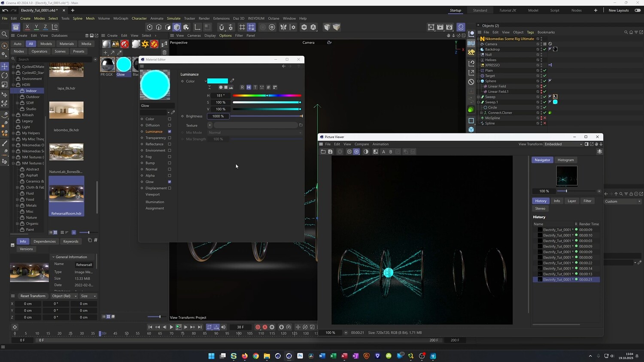This screenshot has width=644, height=362.
Task: Pick a luminance color with the eyedropper
Action: click(x=232, y=81)
